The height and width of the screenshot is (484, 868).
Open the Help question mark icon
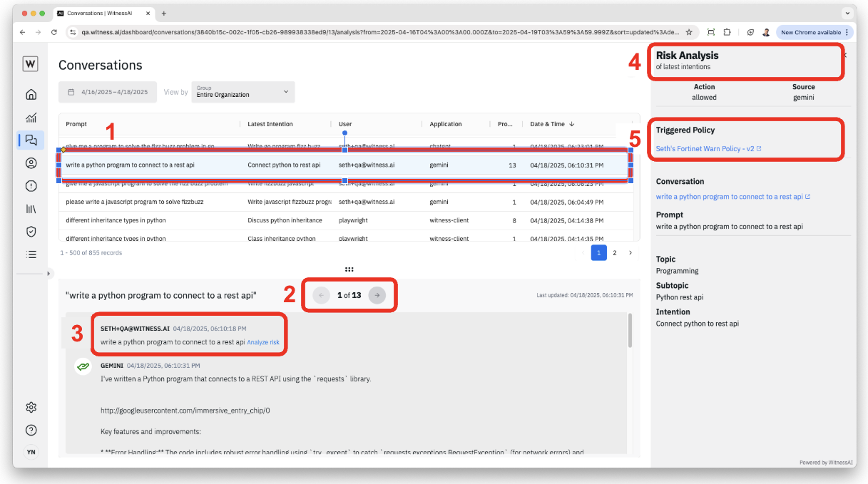click(31, 431)
